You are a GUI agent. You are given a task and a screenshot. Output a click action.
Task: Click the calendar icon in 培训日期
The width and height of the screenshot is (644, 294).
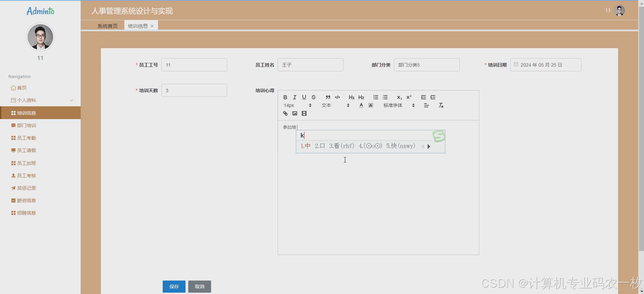click(516, 64)
